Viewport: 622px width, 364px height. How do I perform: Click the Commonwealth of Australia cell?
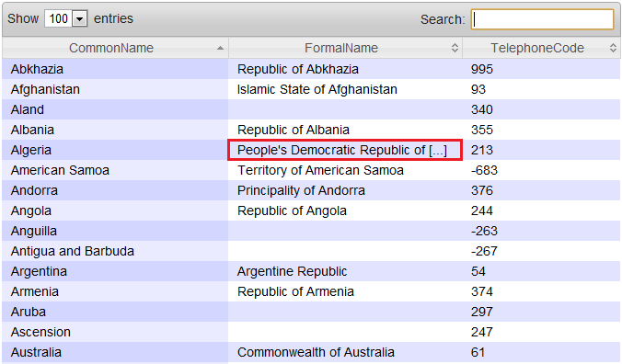[345, 352]
